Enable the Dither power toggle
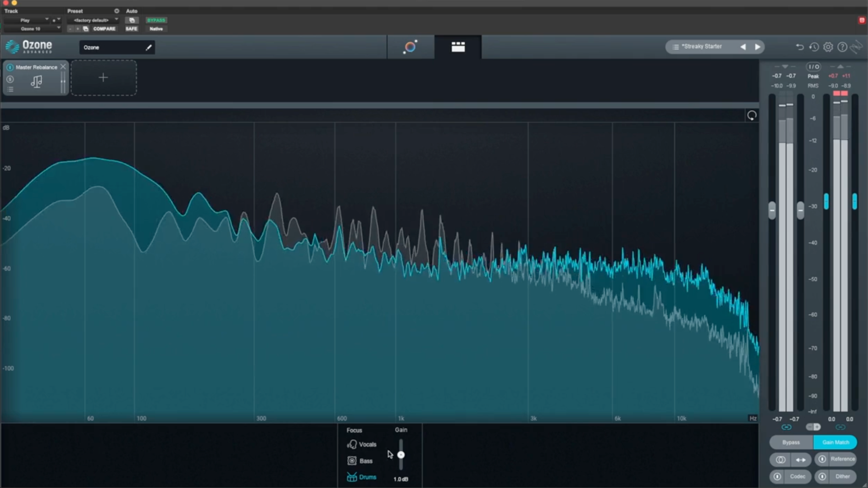 pos(822,476)
